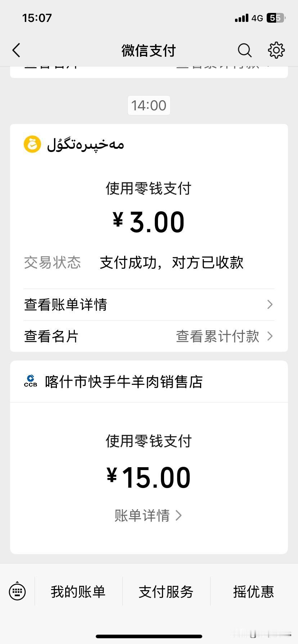This screenshot has height=644, width=298.
Task: Open the search magnifier icon
Action: [244, 50]
